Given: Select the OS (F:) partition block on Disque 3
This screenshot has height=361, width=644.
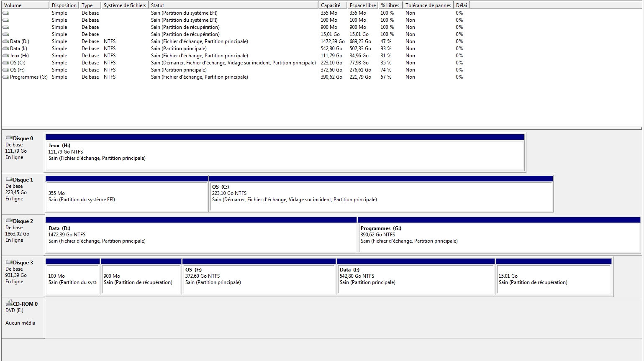Looking at the screenshot, I should [259, 277].
